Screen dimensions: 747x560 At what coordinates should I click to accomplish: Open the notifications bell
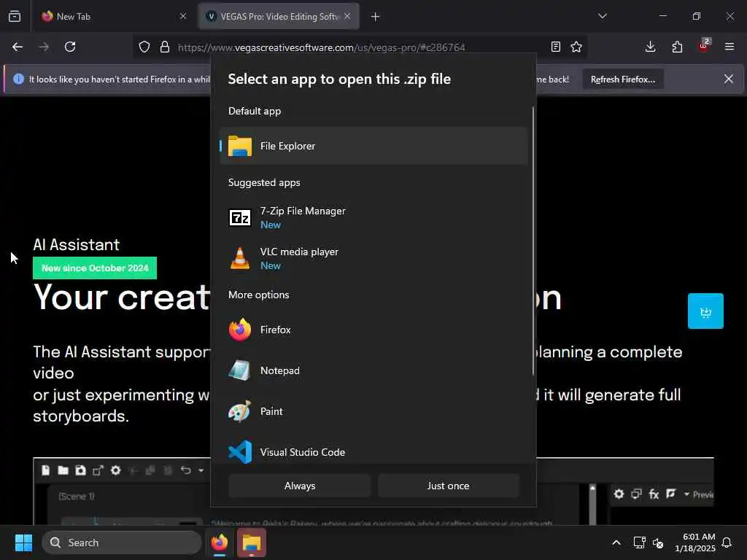pos(727,542)
